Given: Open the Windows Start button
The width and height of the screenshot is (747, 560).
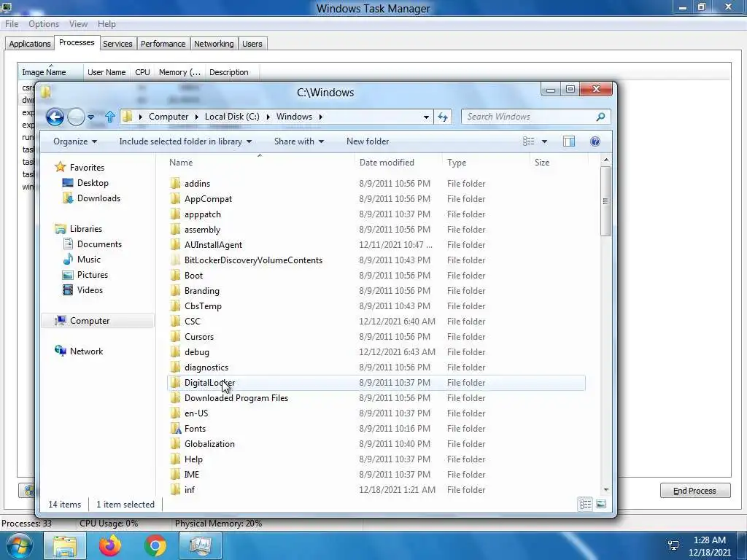Looking at the screenshot, I should [19, 545].
